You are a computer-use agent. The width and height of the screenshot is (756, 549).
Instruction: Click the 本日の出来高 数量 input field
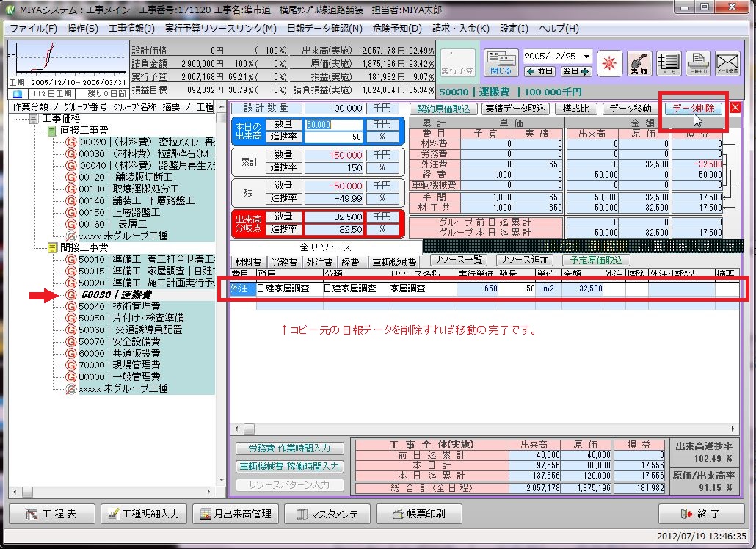333,124
